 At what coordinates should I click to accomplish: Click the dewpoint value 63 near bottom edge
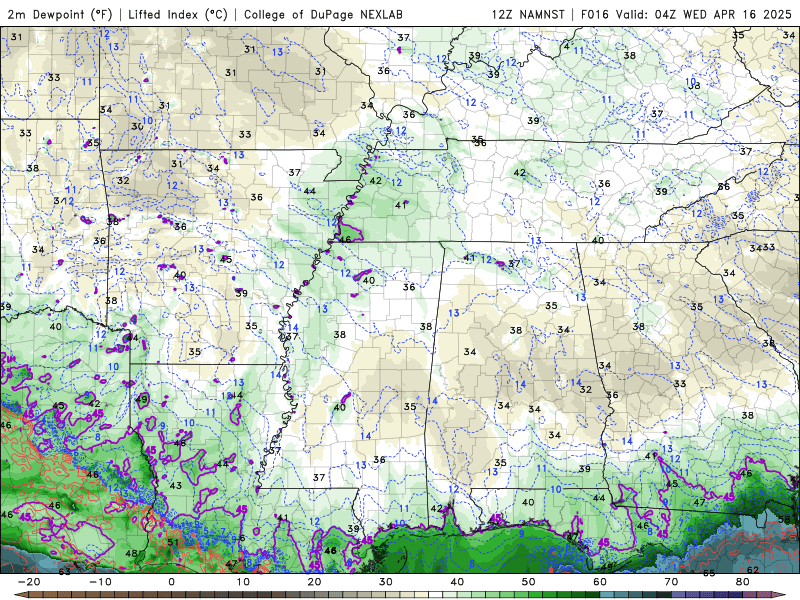click(x=65, y=571)
